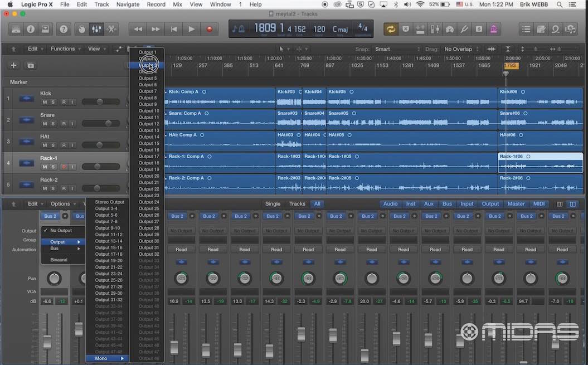Toggle the yellow Cycle mode button
The width and height of the screenshot is (588, 365).
pos(390,29)
